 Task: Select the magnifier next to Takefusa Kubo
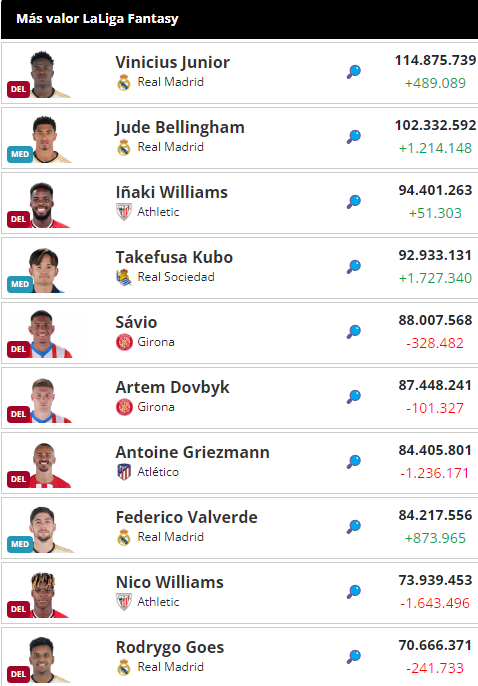point(354,266)
